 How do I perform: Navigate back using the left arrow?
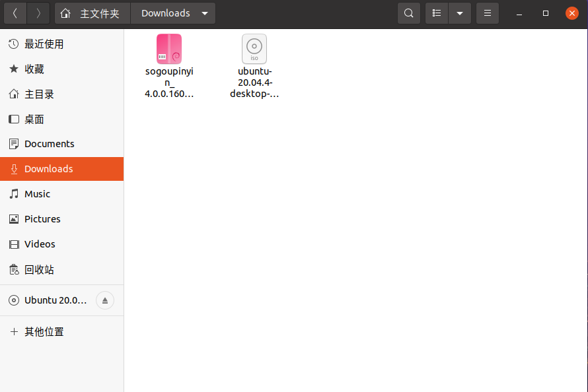pyautogui.click(x=15, y=13)
